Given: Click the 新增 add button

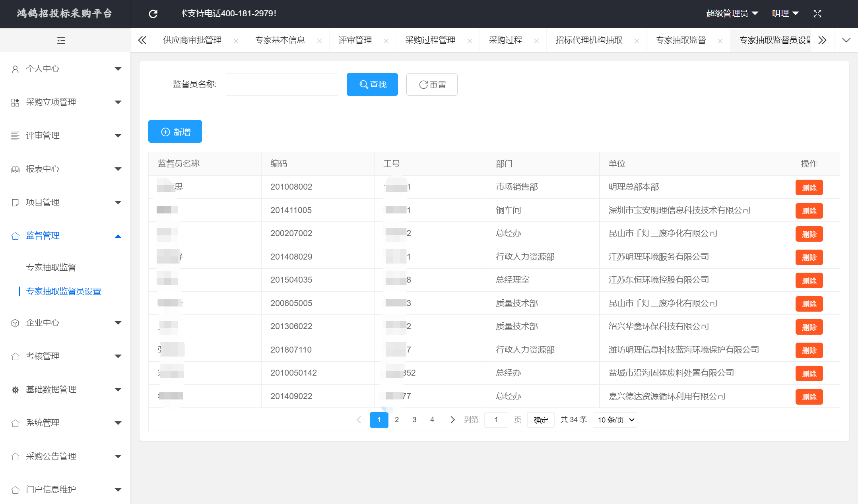Looking at the screenshot, I should click(175, 132).
